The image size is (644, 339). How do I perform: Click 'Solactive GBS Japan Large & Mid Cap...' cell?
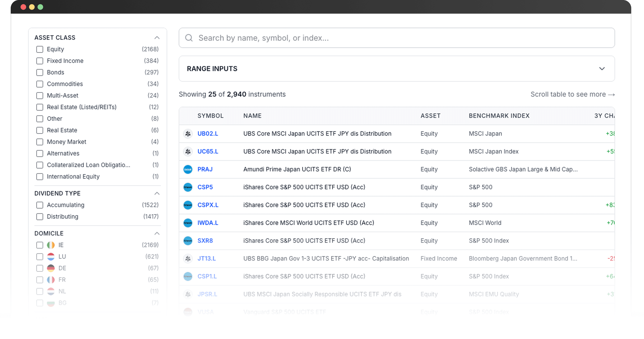pos(523,169)
